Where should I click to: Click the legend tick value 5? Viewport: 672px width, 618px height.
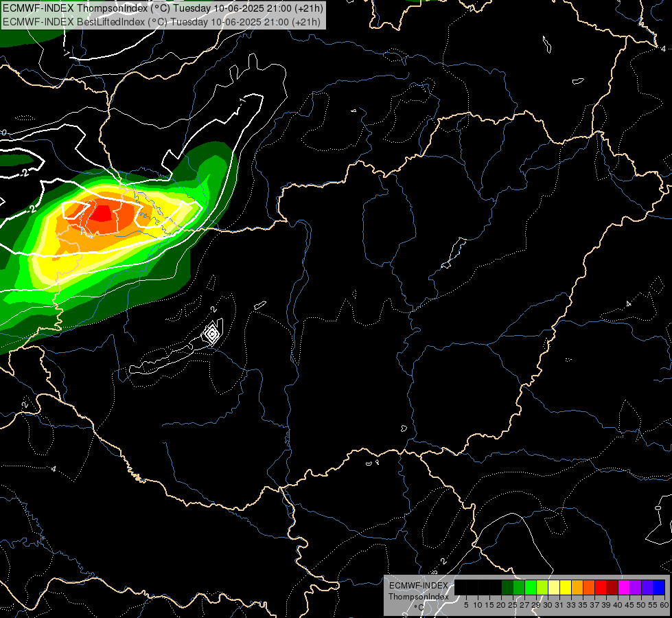coord(466,605)
